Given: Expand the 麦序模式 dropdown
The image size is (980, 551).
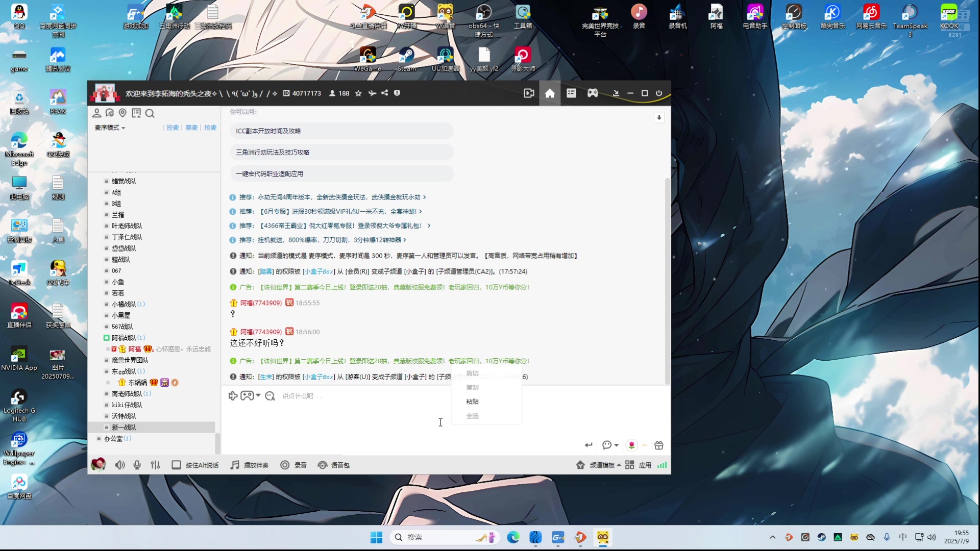Looking at the screenshot, I should [x=110, y=128].
